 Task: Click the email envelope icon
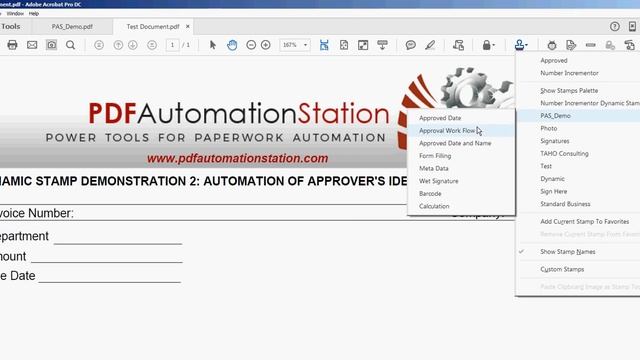pyautogui.click(x=32, y=45)
